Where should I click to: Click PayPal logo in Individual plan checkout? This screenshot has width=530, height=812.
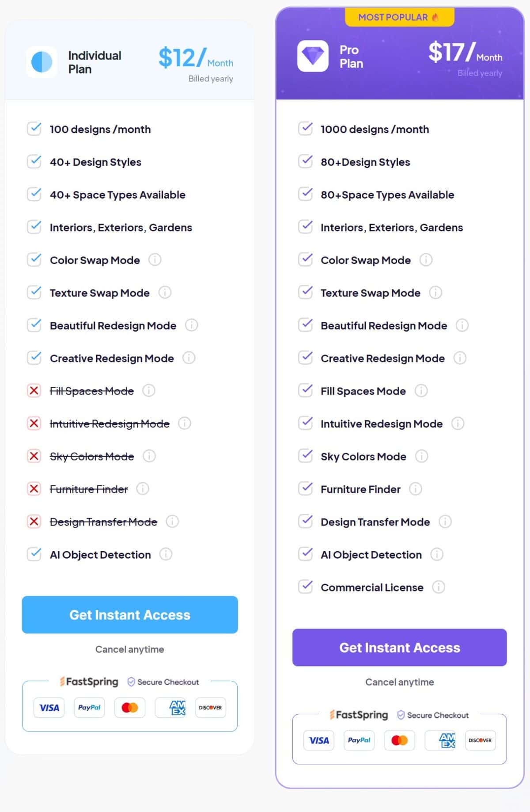click(89, 707)
